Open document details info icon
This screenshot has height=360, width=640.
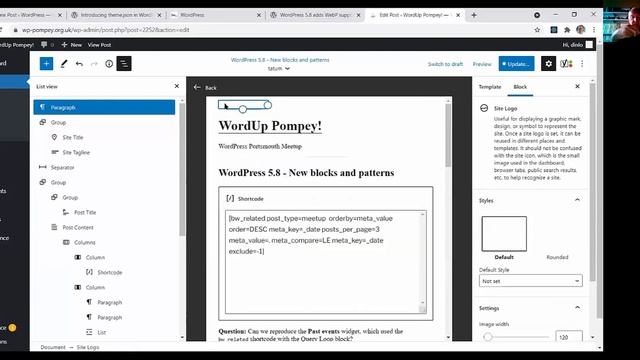(109, 64)
